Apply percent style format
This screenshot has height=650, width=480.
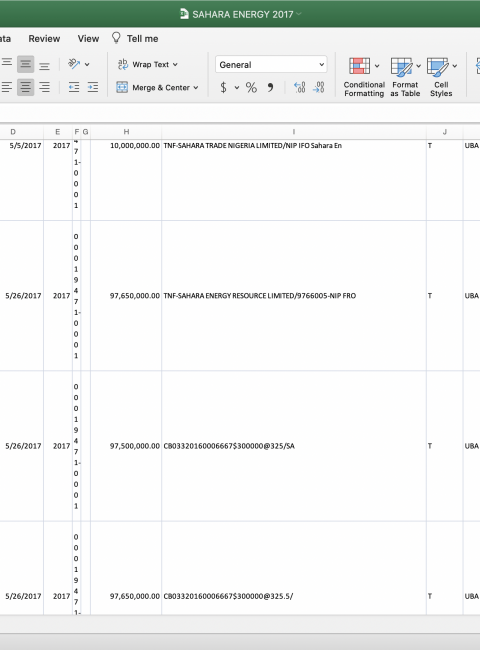pyautogui.click(x=251, y=87)
